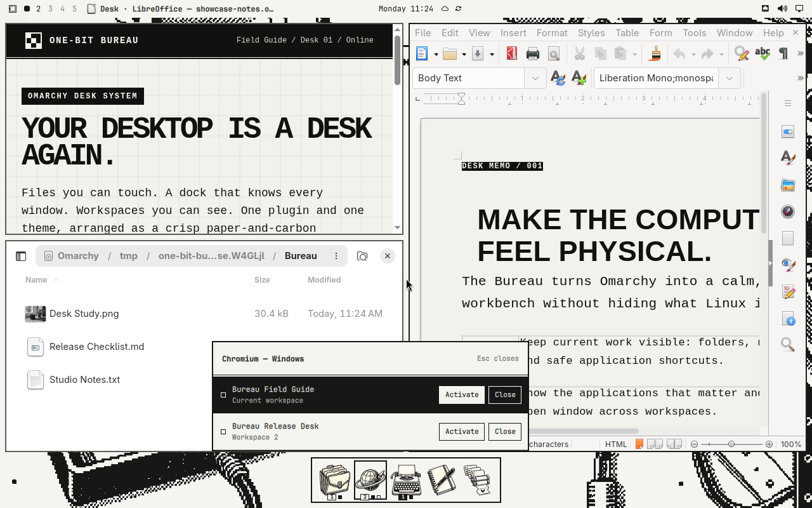Viewport: 812px width, 508px height.
Task: Click the Paste clipboard icon
Action: (621, 54)
